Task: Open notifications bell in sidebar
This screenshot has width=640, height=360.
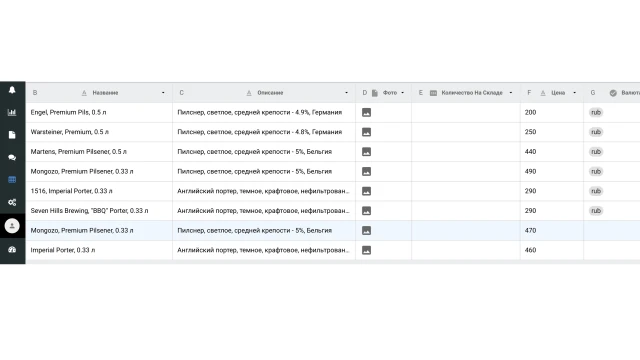Action: tap(12, 90)
